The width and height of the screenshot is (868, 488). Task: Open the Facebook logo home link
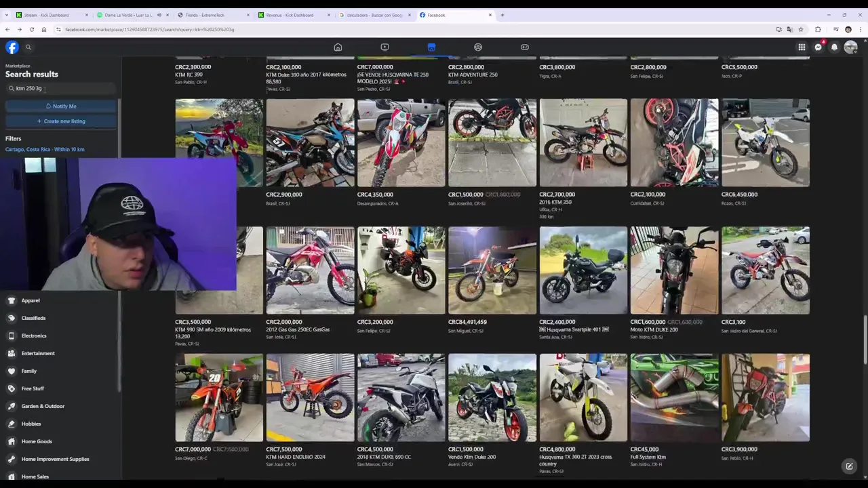[x=12, y=47]
